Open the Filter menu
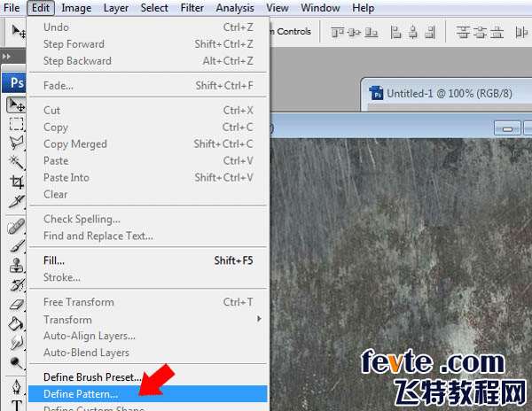Viewport: 532px width, 411px height. [192, 8]
